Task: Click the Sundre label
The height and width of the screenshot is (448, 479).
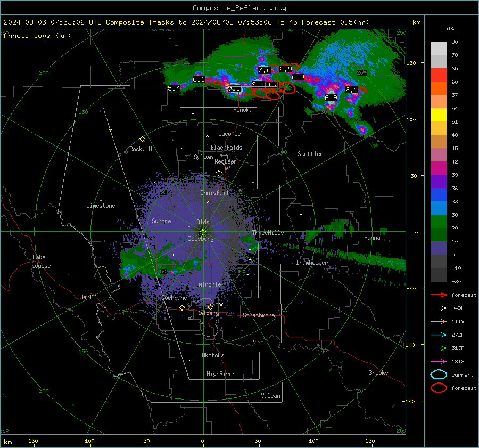Action: click(161, 221)
